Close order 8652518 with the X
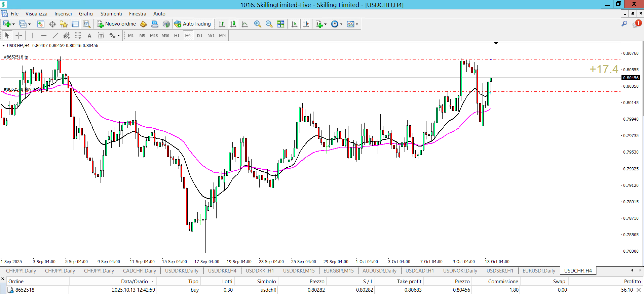Image resolution: width=644 pixels, height=294 pixels. (x=639, y=290)
